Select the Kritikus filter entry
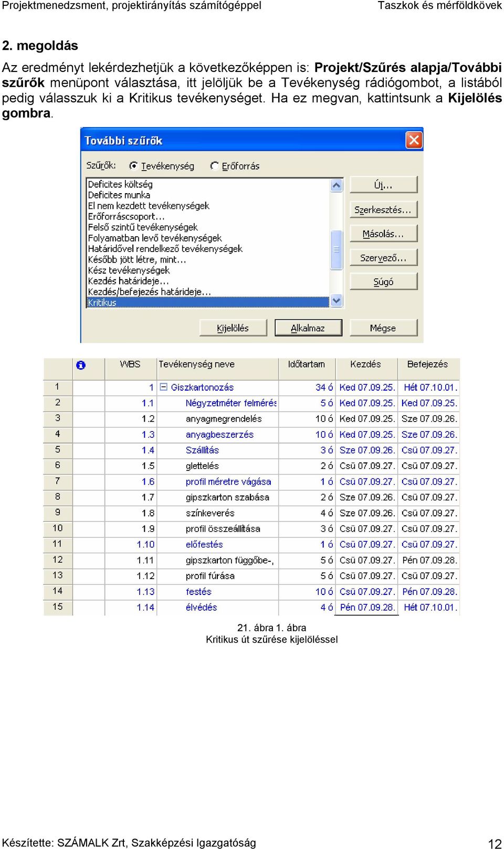Screen dimensions: 504x849 [207, 302]
